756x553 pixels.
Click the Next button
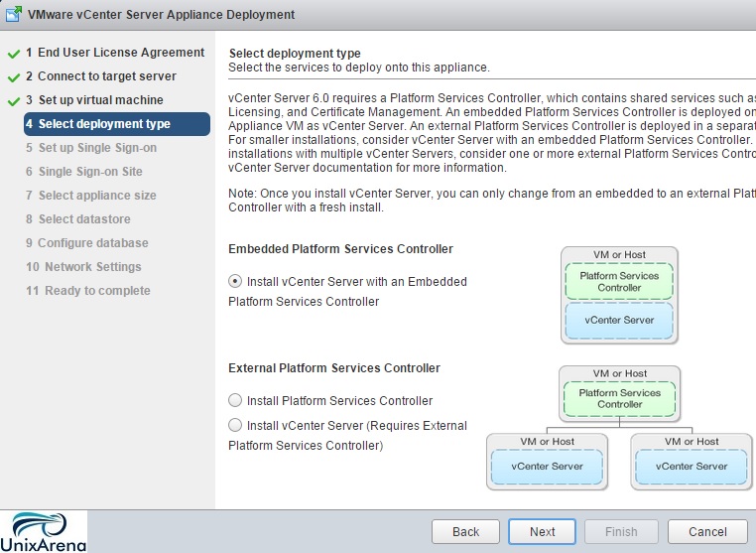pyautogui.click(x=542, y=532)
